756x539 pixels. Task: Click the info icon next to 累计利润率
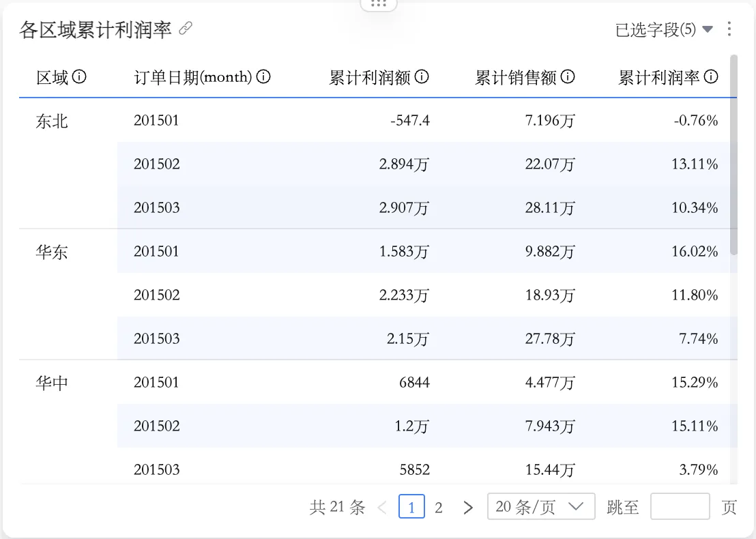711,77
